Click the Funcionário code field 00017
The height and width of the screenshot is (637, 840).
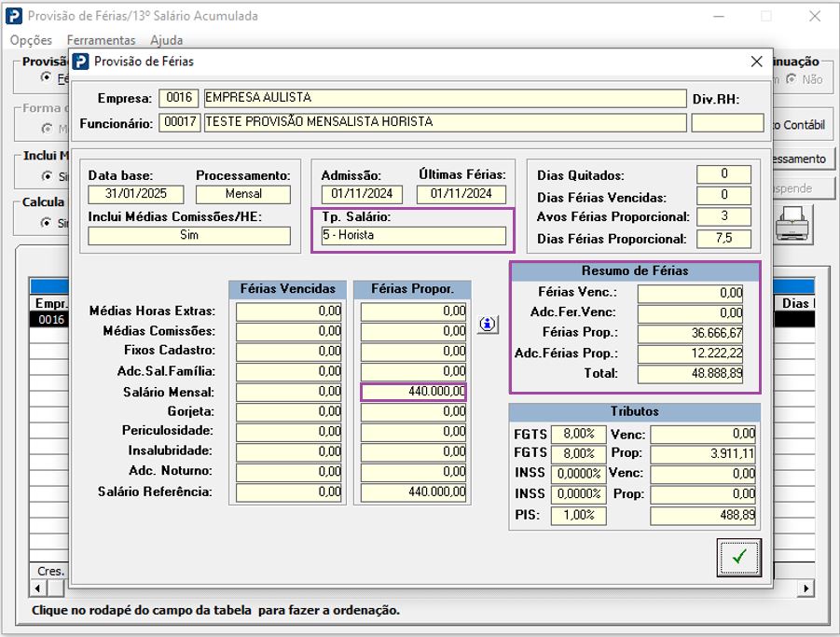(178, 121)
